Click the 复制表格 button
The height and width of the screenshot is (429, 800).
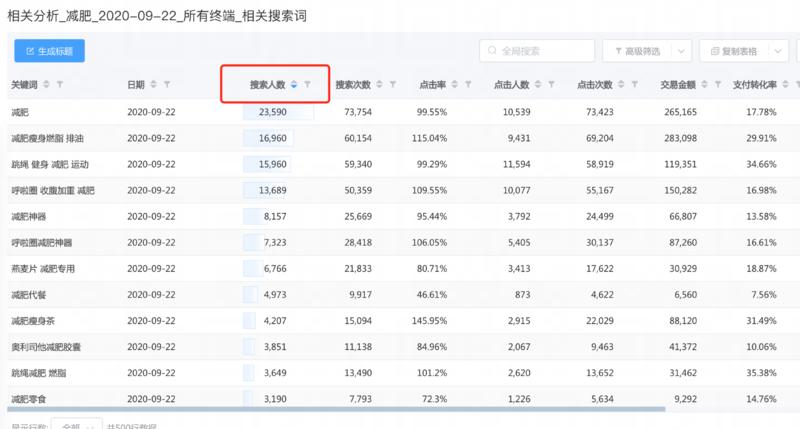(x=734, y=51)
